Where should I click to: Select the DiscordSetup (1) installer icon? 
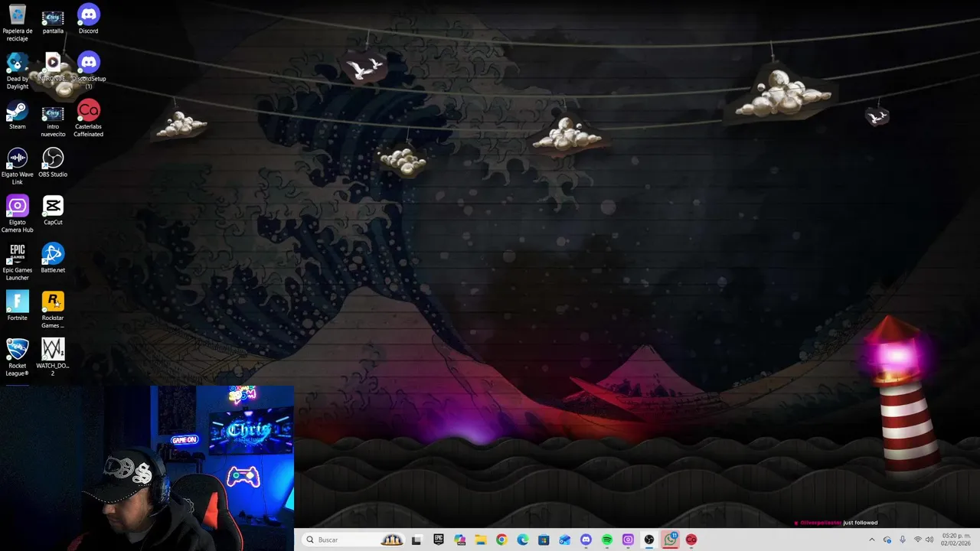point(89,71)
